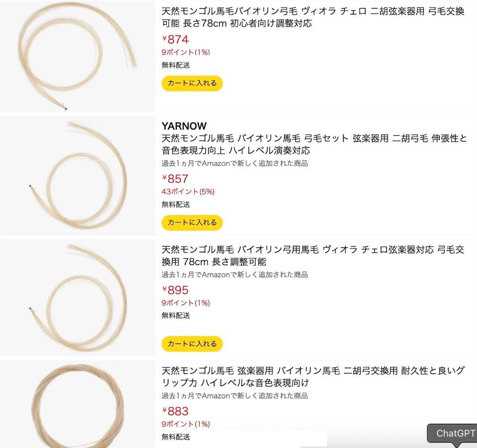
Task: Add the YARNOW ¥857 bow hair to cart
Action: tap(191, 222)
